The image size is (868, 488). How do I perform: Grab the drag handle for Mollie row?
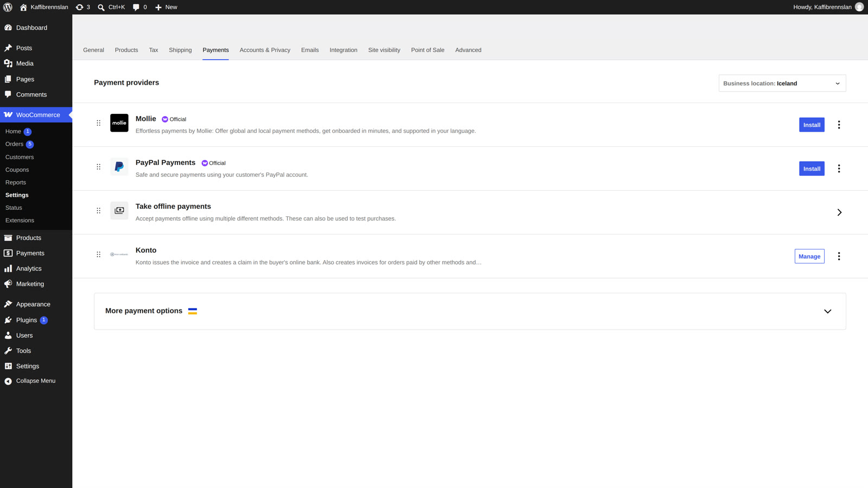pyautogui.click(x=98, y=123)
